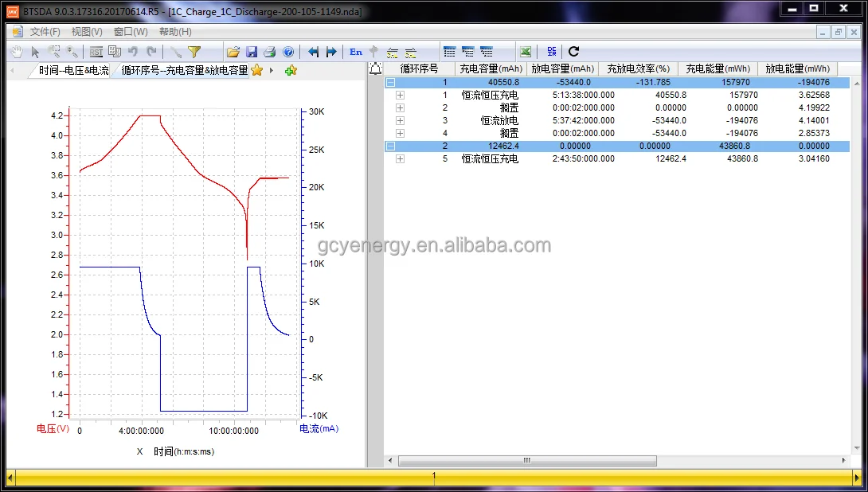Collapse cycle 2 row in table
This screenshot has height=492, width=868.
click(390, 146)
